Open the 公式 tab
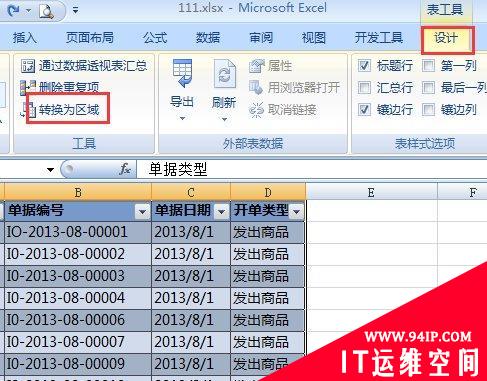The width and height of the screenshot is (487, 381). tap(155, 38)
